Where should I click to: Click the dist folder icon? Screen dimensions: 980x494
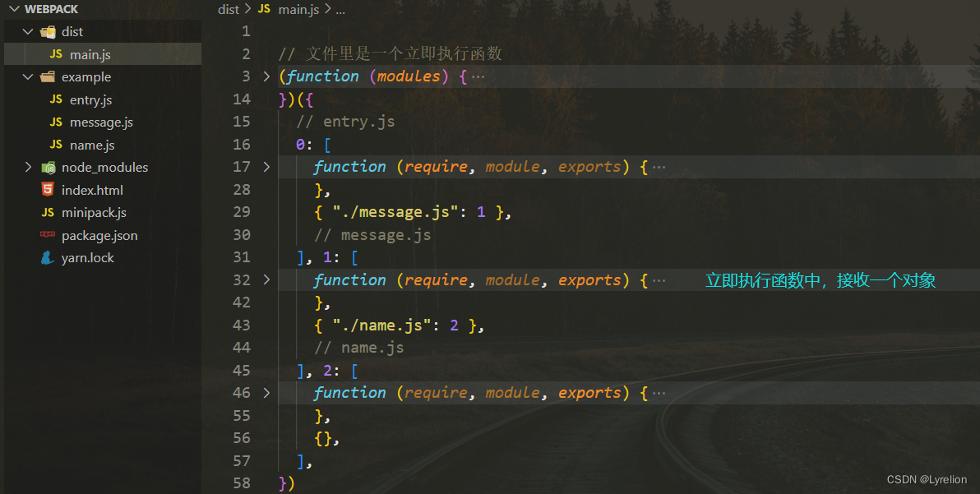pyautogui.click(x=48, y=31)
